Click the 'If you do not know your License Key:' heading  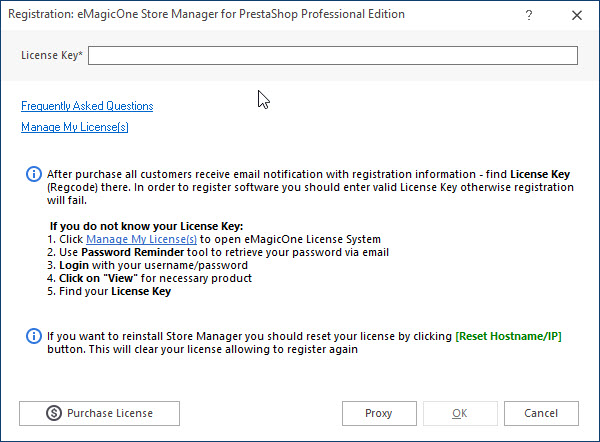point(147,226)
